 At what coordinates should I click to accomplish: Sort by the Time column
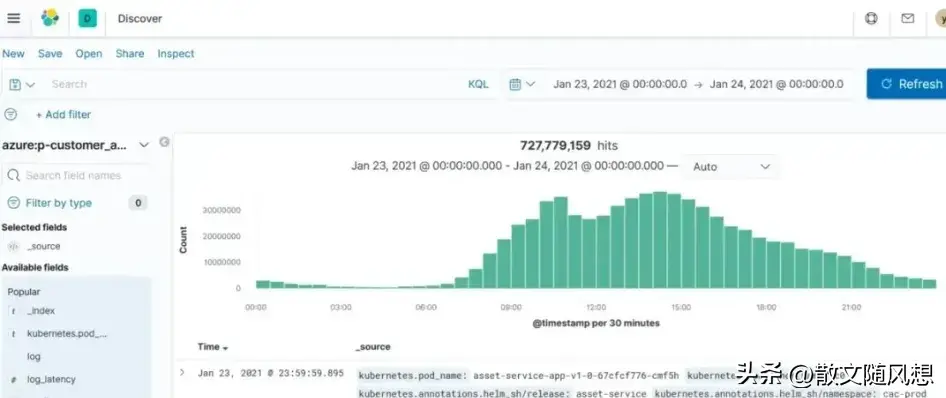213,347
